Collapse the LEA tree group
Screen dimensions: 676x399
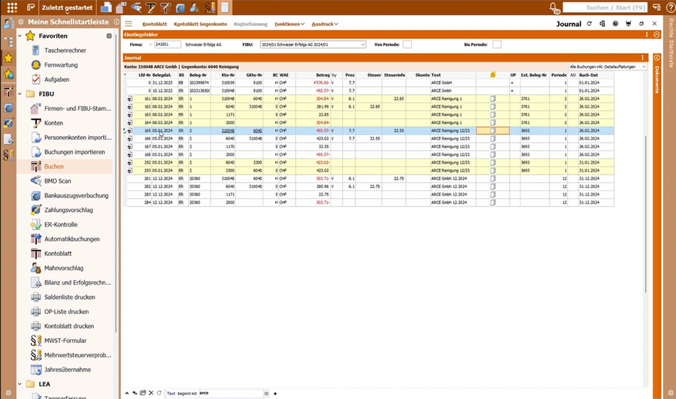tap(20, 384)
